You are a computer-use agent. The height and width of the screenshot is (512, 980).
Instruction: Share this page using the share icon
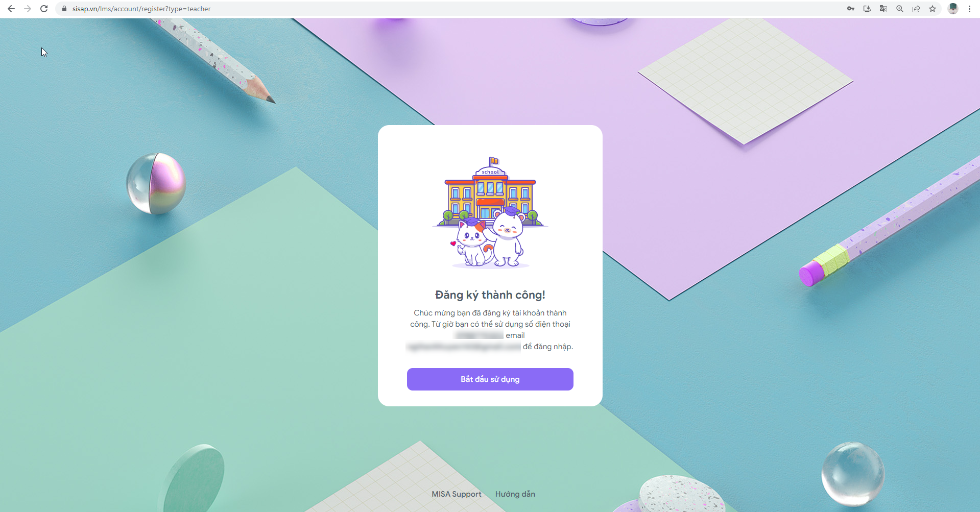[916, 9]
